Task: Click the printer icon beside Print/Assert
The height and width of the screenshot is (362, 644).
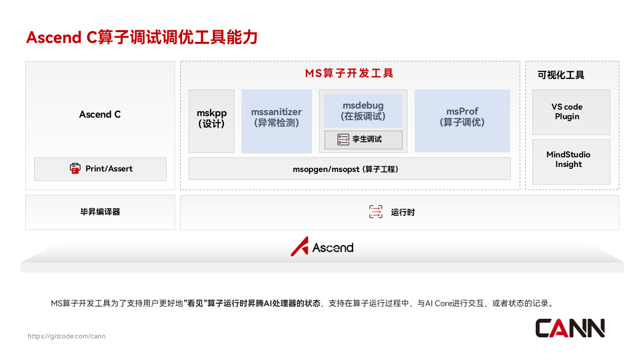Action: pyautogui.click(x=75, y=169)
